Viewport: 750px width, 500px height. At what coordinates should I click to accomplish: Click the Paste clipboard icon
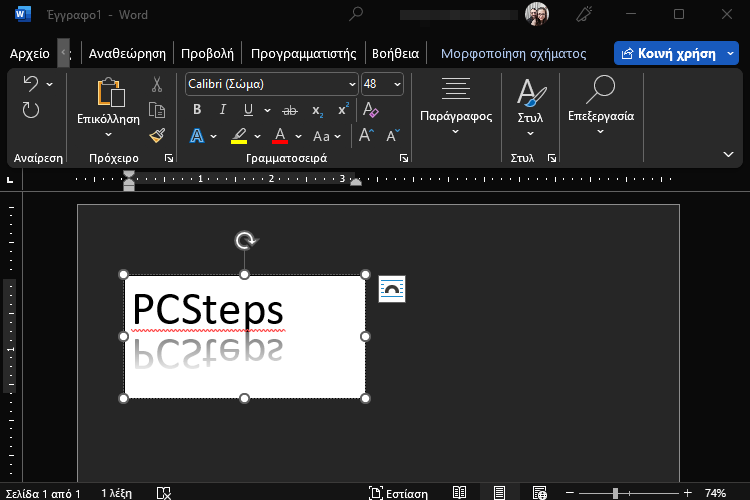point(111,92)
